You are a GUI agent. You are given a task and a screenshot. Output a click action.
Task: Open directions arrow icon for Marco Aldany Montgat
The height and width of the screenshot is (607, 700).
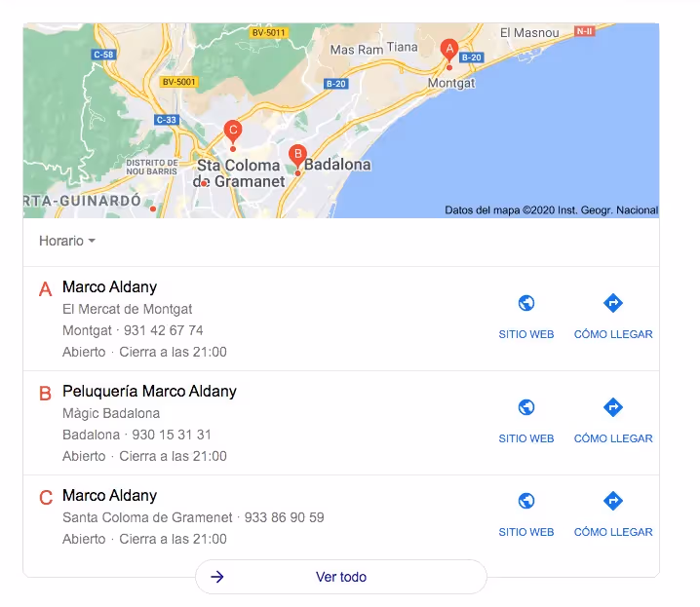point(613,303)
